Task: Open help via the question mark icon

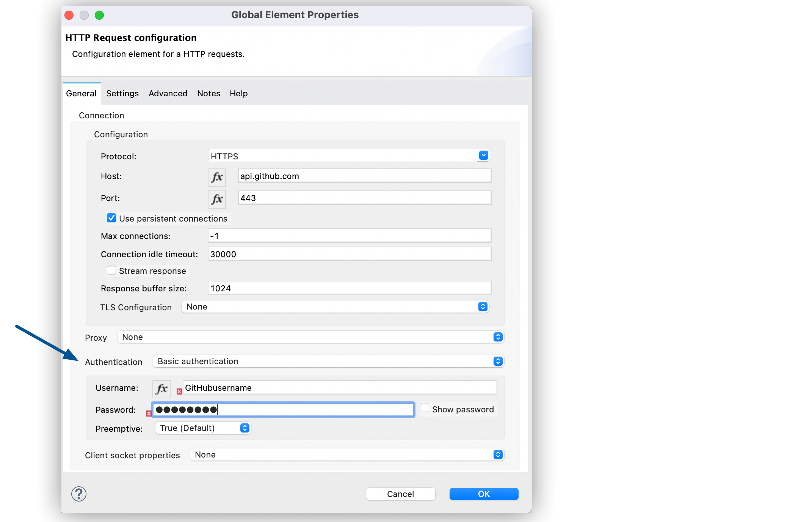Action: pyautogui.click(x=78, y=494)
